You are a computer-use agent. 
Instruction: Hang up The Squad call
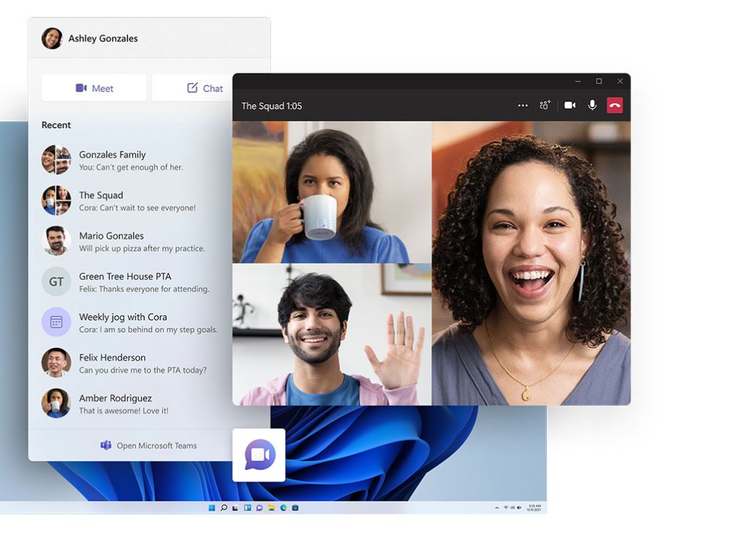(614, 105)
